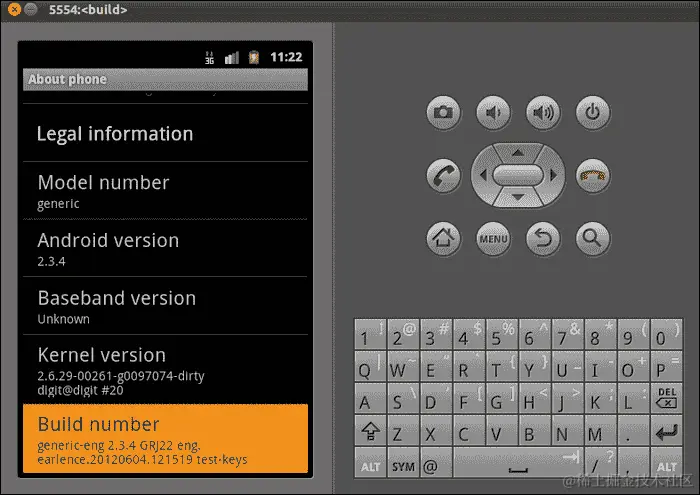Click the D-pad right arrow
Image resolution: width=700 pixels, height=495 pixels.
(554, 175)
